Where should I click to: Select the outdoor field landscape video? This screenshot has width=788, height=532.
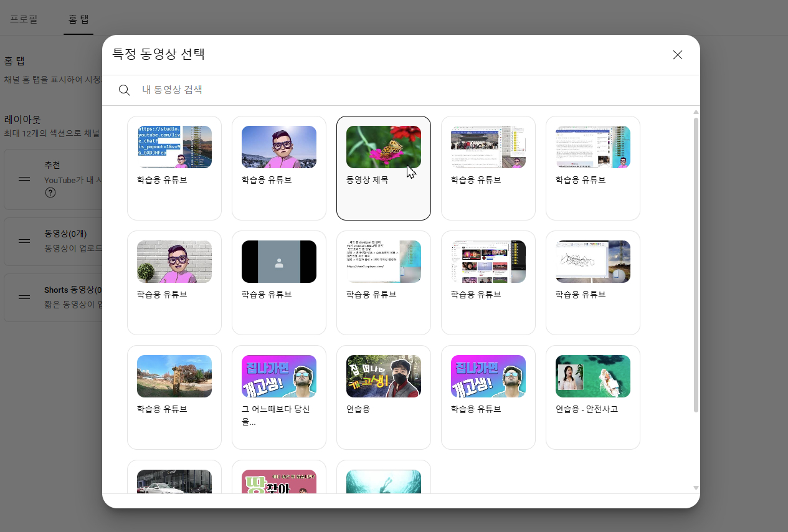(x=174, y=397)
